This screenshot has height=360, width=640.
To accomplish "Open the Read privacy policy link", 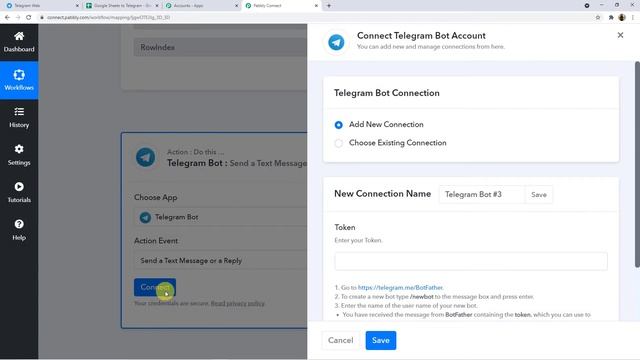I will (238, 303).
